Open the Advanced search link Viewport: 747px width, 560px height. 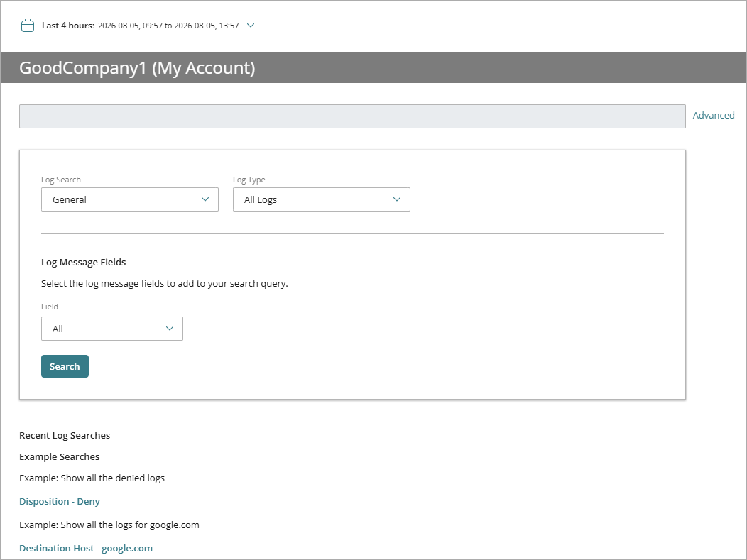713,115
